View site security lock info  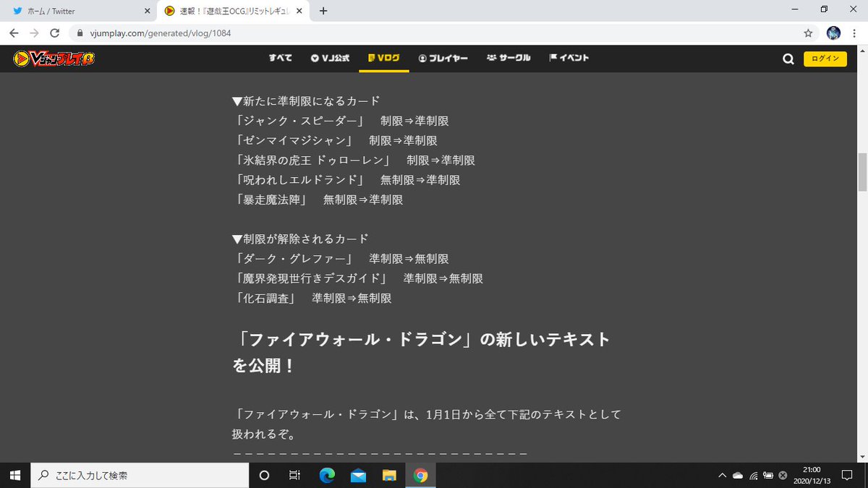(80, 33)
